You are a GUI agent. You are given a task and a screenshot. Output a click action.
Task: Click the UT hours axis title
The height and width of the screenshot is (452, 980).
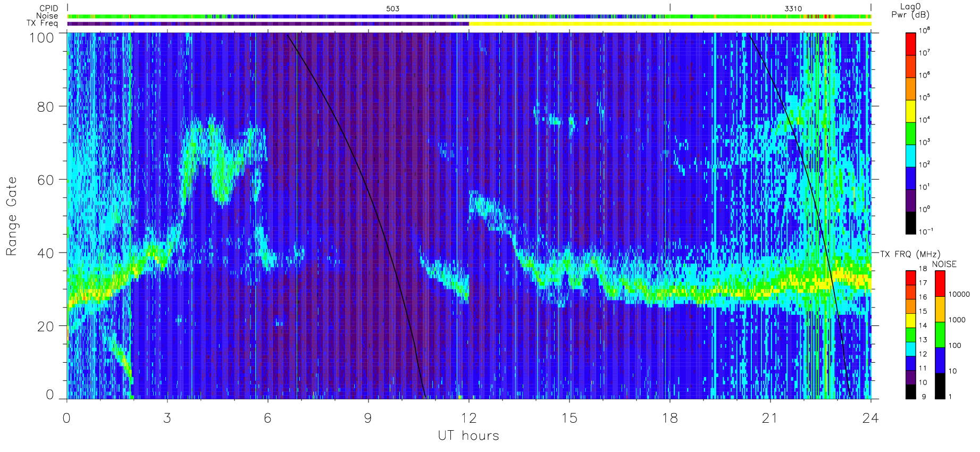click(468, 436)
